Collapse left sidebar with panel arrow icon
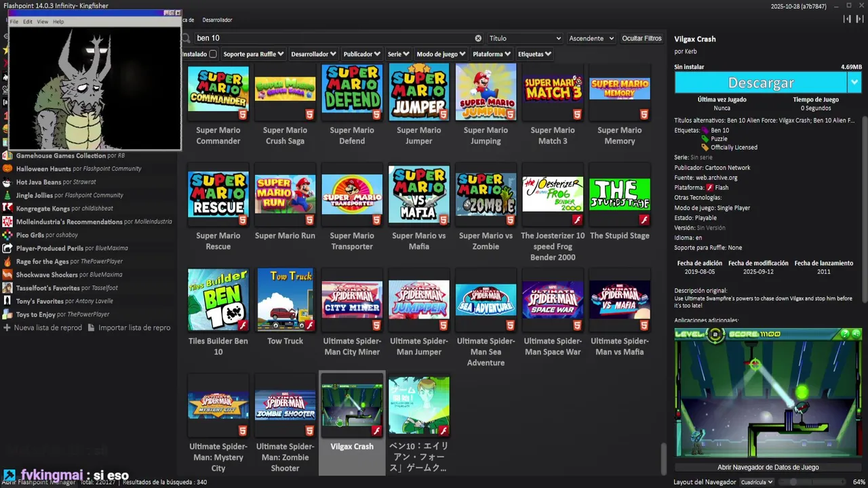The width and height of the screenshot is (868, 488). (847, 19)
